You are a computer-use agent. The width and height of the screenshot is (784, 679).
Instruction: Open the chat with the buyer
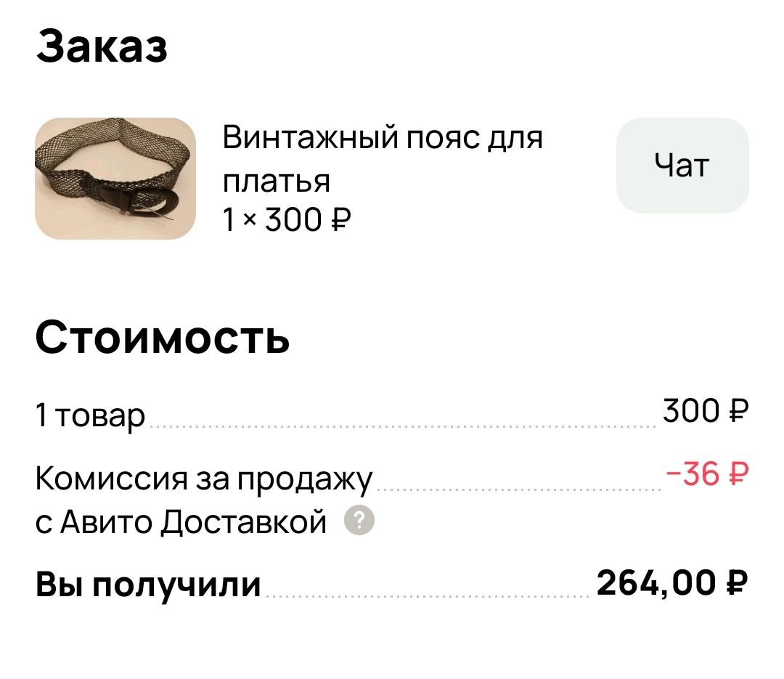pyautogui.click(x=681, y=166)
